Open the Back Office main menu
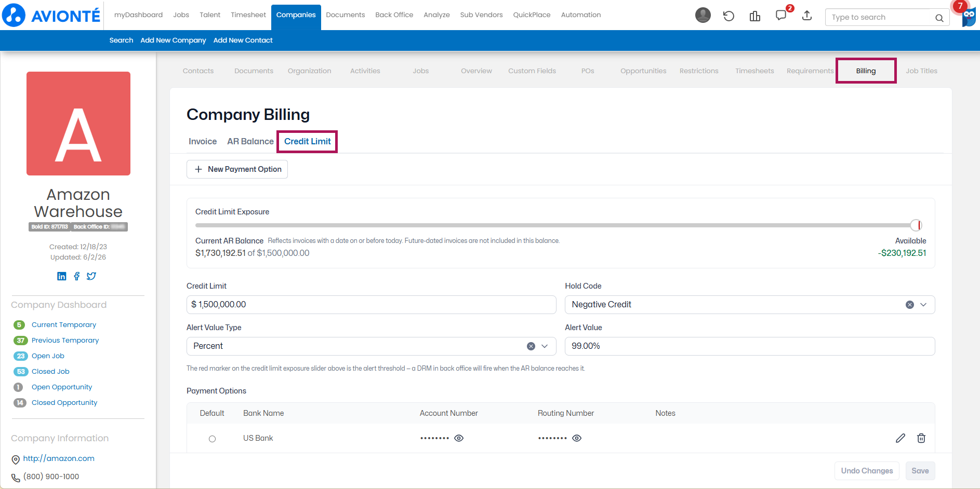This screenshot has height=489, width=980. (394, 15)
